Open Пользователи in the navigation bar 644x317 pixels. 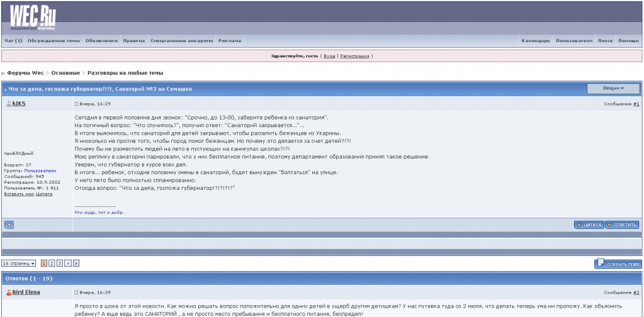[574, 41]
